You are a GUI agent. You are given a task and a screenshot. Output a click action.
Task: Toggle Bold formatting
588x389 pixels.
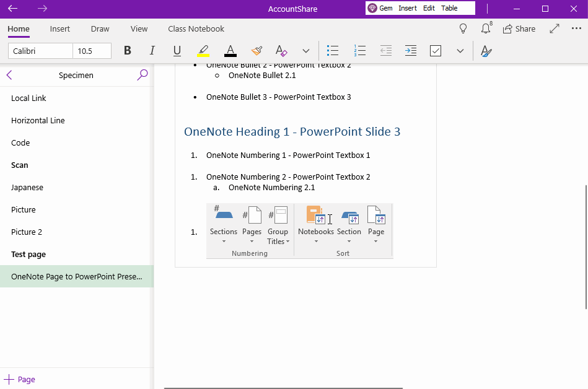tap(127, 51)
